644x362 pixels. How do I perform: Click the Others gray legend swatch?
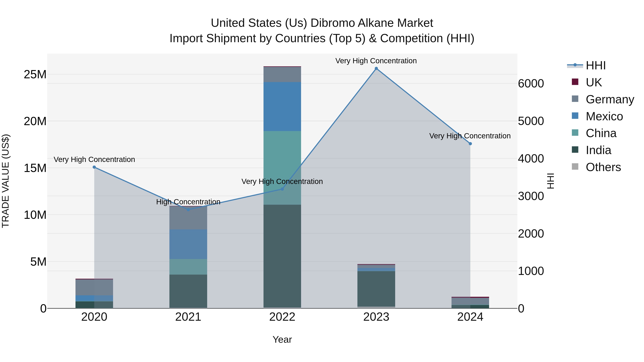tap(575, 167)
